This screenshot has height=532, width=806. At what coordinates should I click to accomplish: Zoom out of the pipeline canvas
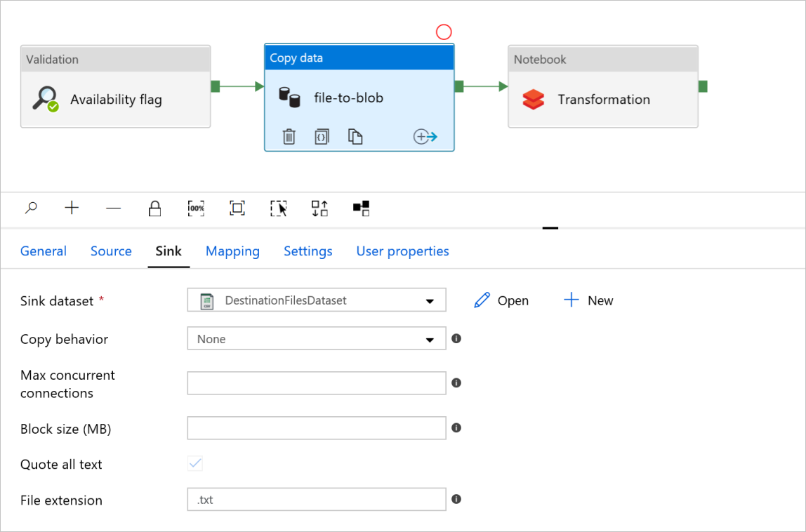113,208
